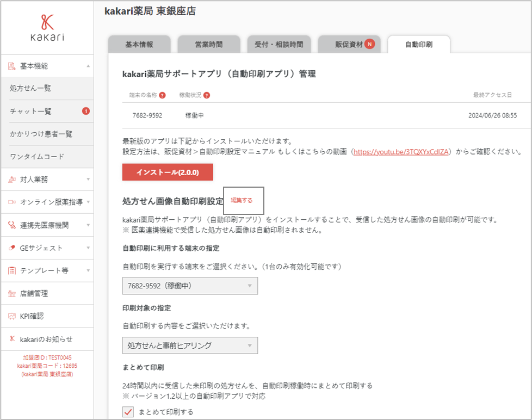Switch to the 販促資材 tab
This screenshot has width=532, height=420.
click(349, 45)
